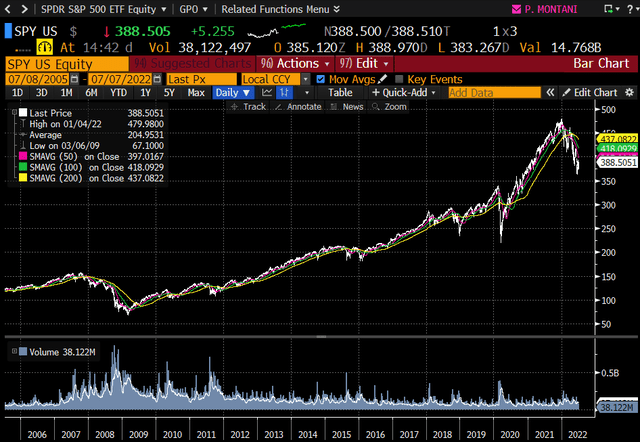This screenshot has width=640, height=442.
Task: Click the 437.0822 yellow axis label
Action: pyautogui.click(x=618, y=139)
